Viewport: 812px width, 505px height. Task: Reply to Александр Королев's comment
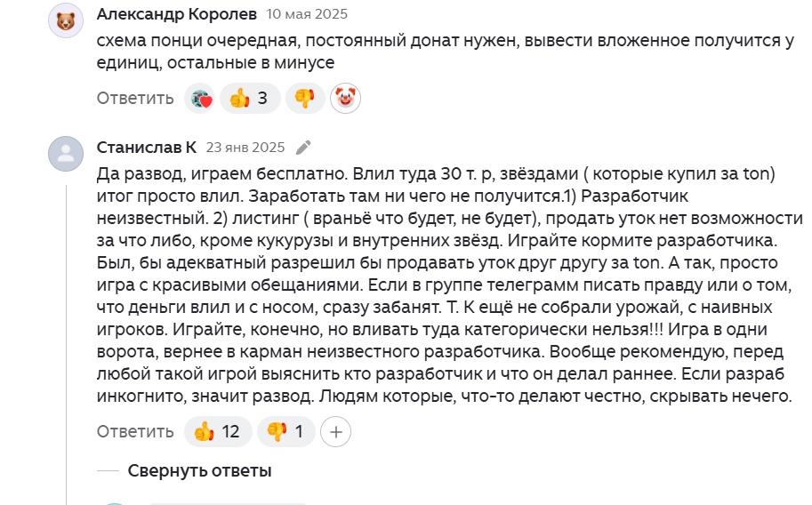(x=135, y=98)
